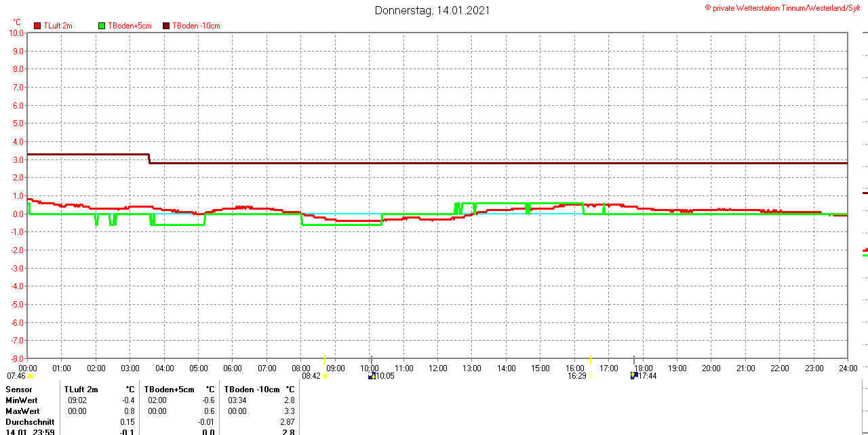The image size is (868, 435).
Task: Click the 12:00 label on the time axis
Action: click(438, 368)
